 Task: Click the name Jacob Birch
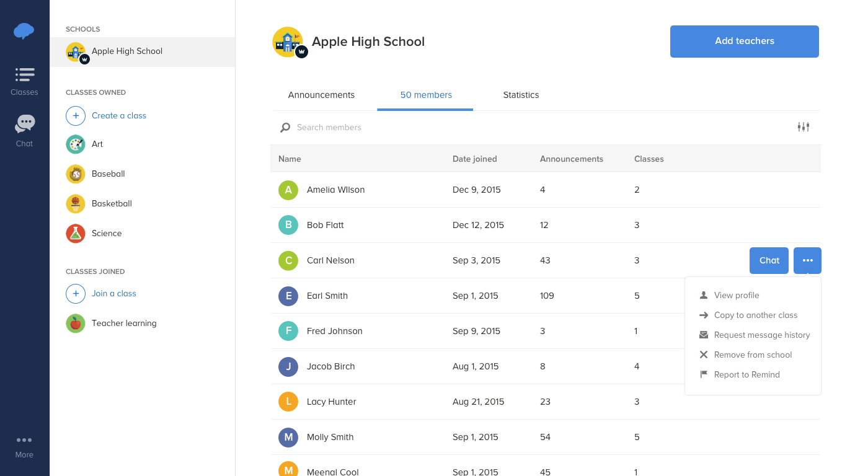(x=331, y=366)
